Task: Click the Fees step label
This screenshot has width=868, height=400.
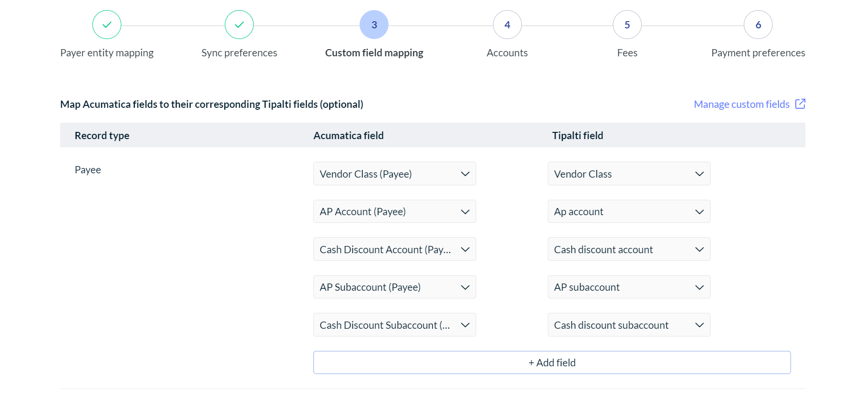Action: tap(627, 53)
